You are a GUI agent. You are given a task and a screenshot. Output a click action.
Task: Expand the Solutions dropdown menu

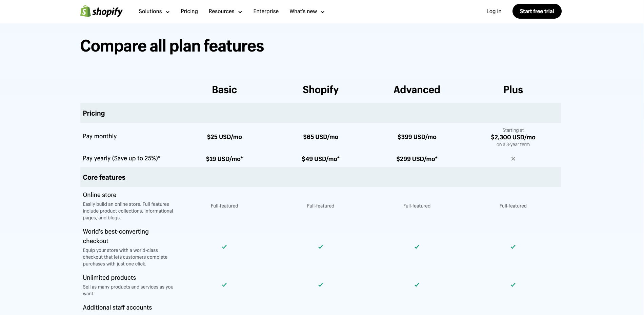tap(154, 12)
